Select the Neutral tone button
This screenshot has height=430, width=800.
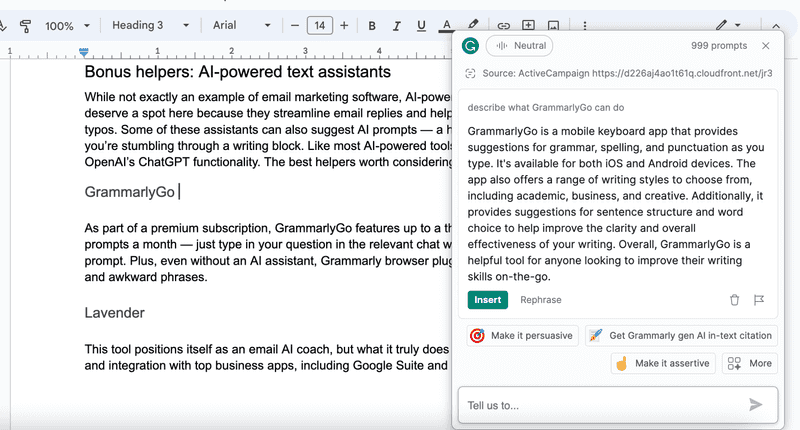coord(519,45)
